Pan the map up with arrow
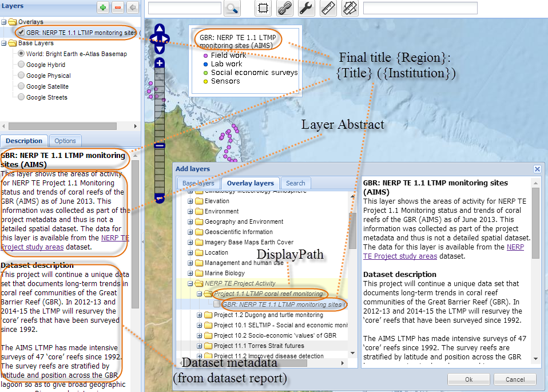The height and width of the screenshot is (392, 548). tap(160, 29)
